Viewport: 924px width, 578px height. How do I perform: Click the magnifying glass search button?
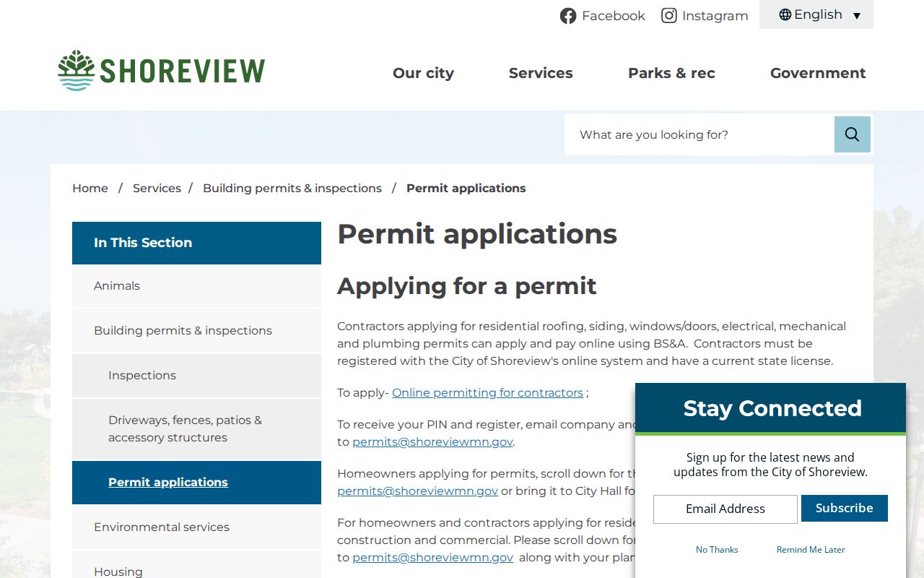coord(852,134)
